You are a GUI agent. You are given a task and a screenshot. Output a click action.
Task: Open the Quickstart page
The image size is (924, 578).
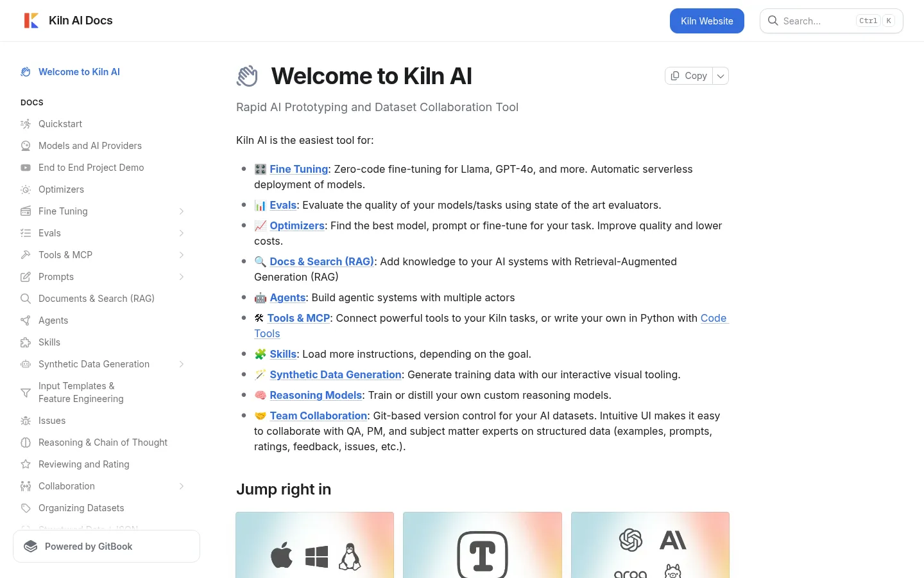click(x=103, y=124)
